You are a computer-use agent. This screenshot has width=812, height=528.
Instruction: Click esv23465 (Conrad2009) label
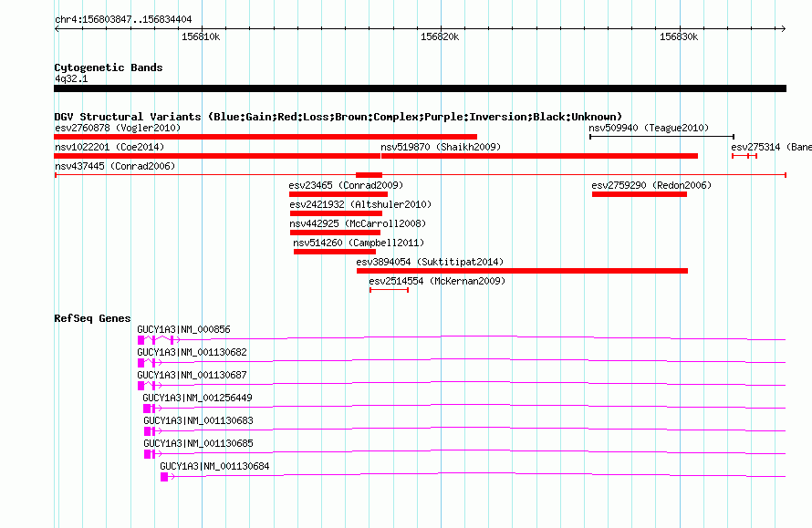point(346,185)
